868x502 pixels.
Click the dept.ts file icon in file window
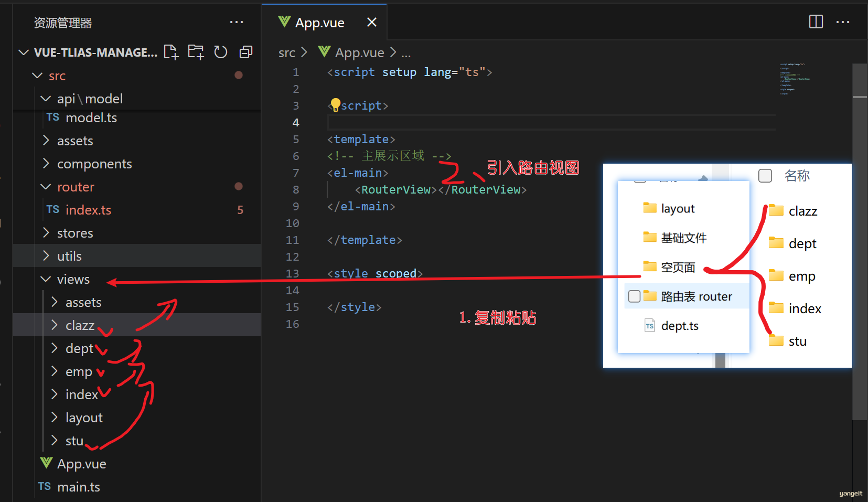tap(650, 325)
